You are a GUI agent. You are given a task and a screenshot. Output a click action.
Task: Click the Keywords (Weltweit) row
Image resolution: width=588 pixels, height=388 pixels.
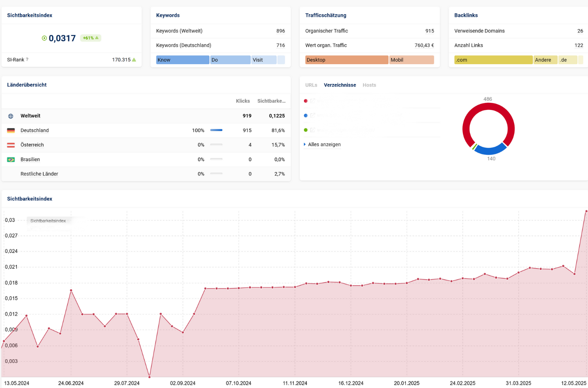click(x=220, y=31)
